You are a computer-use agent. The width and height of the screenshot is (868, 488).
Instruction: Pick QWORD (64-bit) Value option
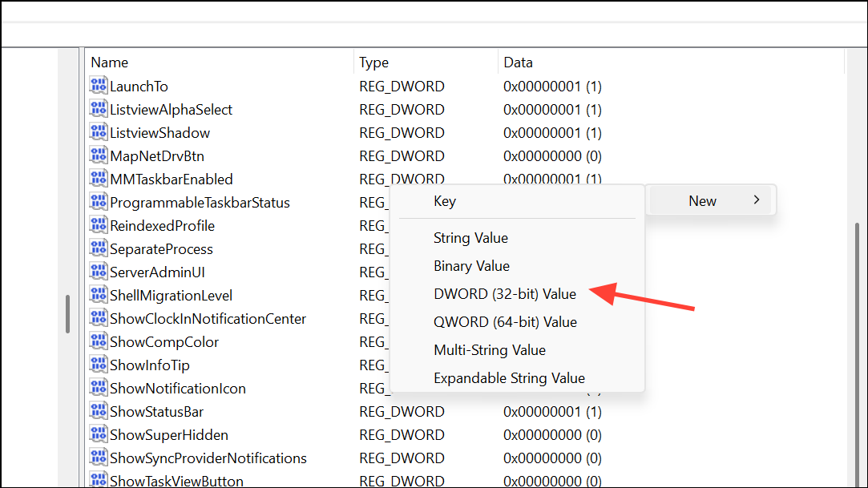pos(505,322)
